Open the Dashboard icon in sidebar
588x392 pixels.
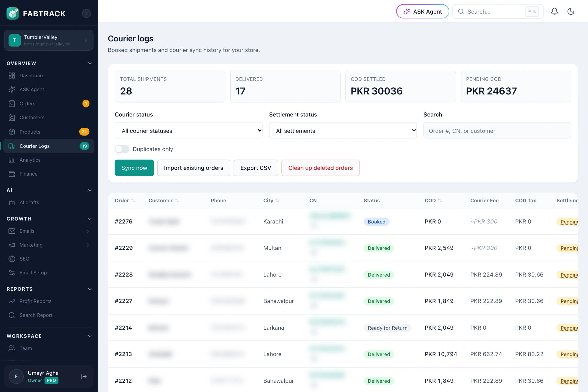[x=12, y=76]
